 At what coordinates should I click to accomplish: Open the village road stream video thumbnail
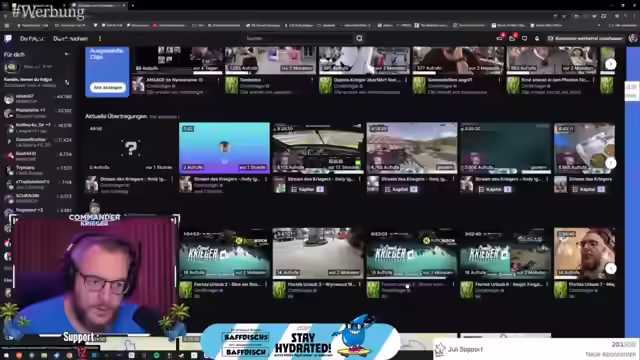pos(412,148)
